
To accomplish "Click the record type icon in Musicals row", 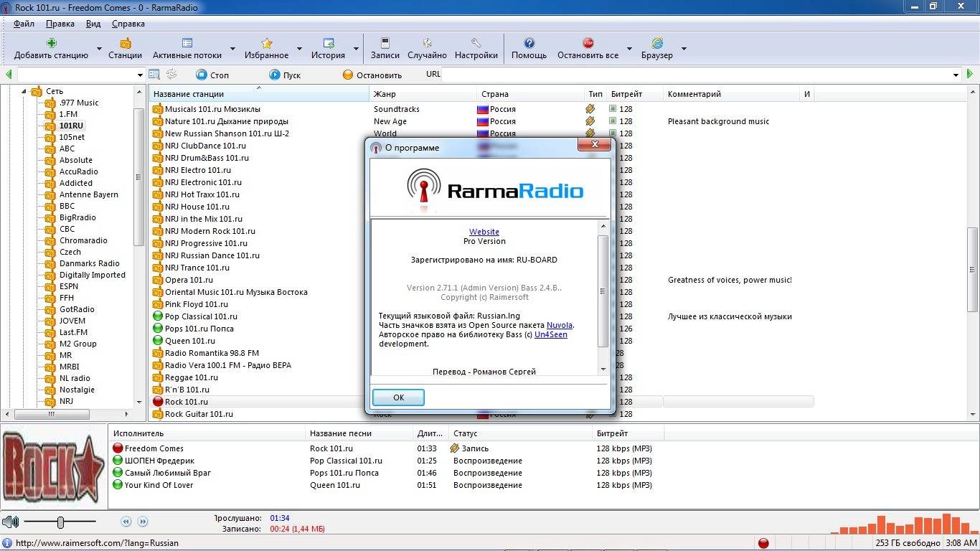I will pyautogui.click(x=590, y=109).
